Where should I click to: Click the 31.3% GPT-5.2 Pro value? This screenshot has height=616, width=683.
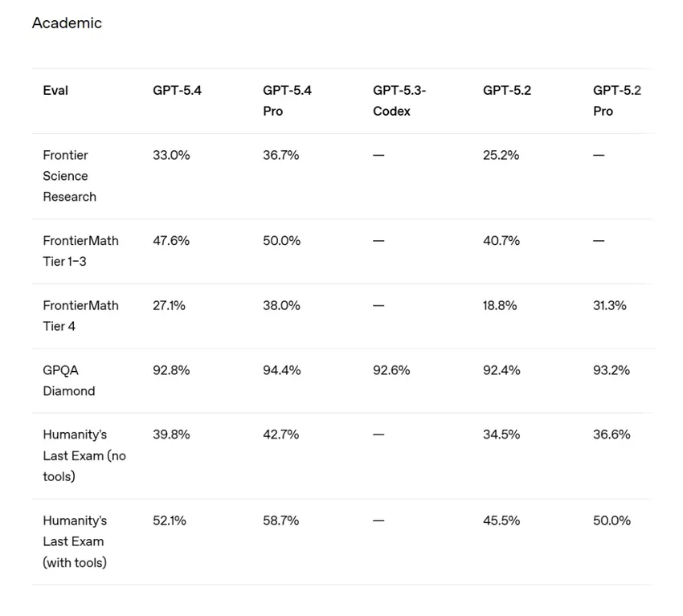point(610,305)
